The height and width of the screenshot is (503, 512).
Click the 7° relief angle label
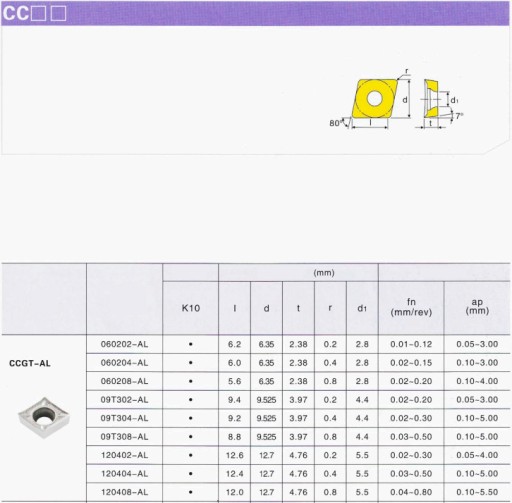[459, 116]
